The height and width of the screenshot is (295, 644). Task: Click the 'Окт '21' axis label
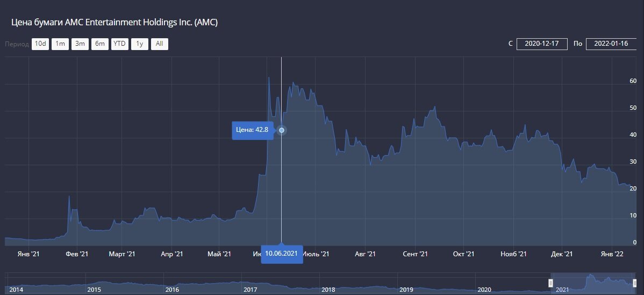point(464,254)
